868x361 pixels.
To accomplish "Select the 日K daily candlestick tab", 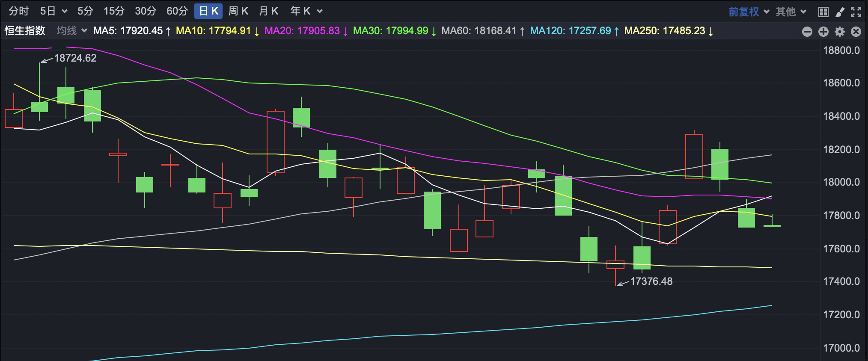I will click(208, 11).
